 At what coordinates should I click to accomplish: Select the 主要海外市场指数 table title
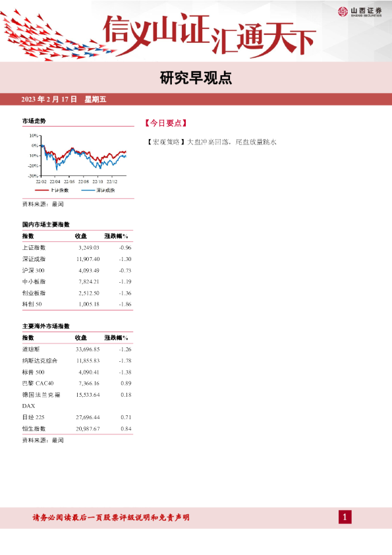46,326
